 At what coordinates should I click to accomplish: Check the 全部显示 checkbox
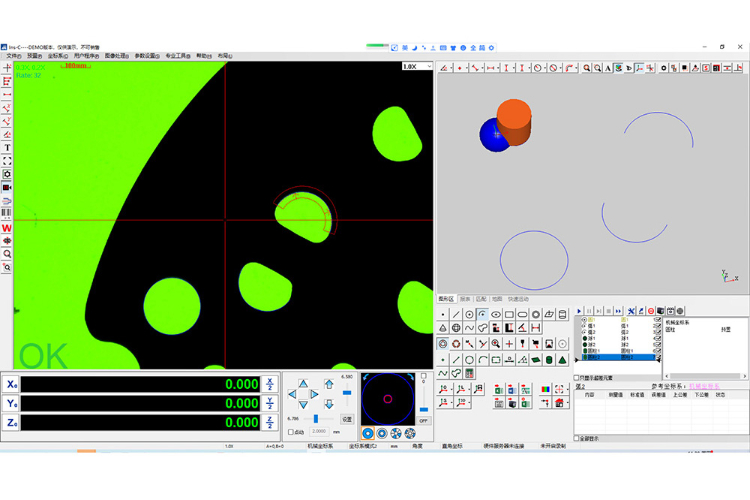pos(577,437)
